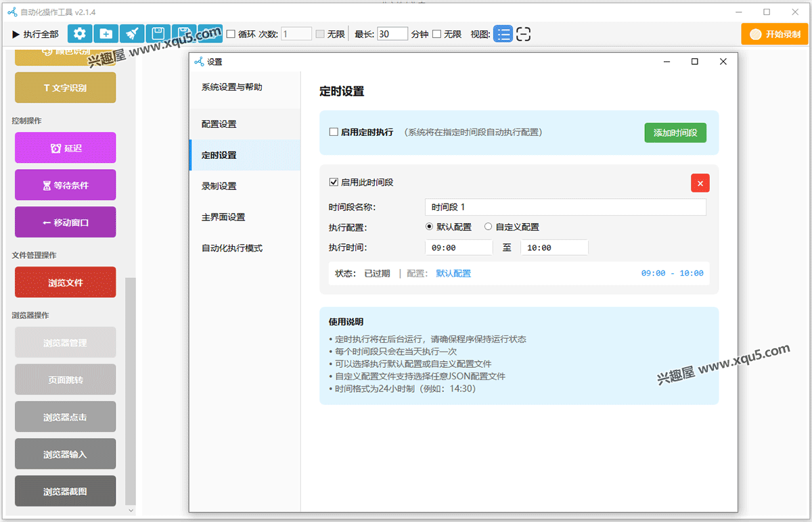
Task: Open 录制设置 settings tab
Action: coord(219,186)
